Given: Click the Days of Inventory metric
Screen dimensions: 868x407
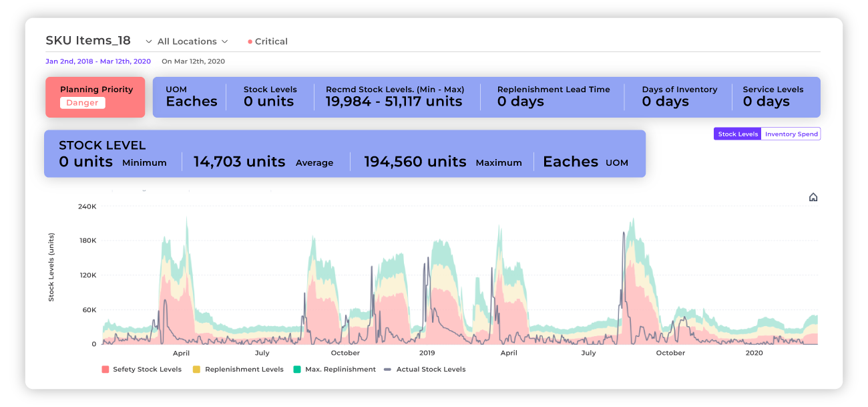Looking at the screenshot, I should pyautogui.click(x=679, y=96).
